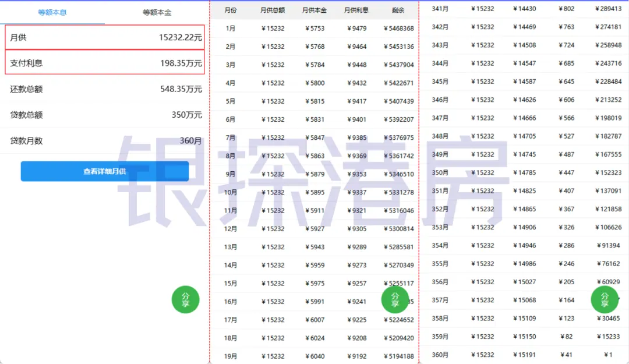The height and width of the screenshot is (364, 629).
Task: Tap the green 分享 button in middle panel
Action: click(395, 299)
